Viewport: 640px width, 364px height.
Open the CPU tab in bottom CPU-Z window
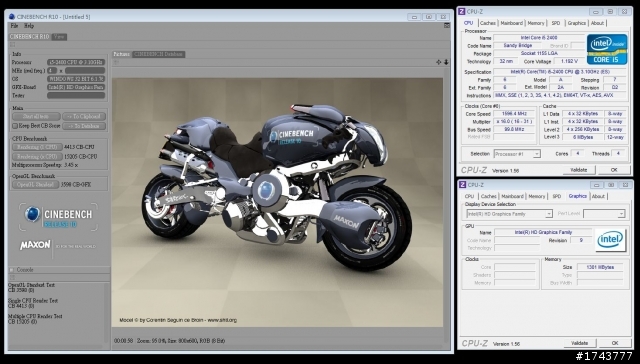pos(469,196)
